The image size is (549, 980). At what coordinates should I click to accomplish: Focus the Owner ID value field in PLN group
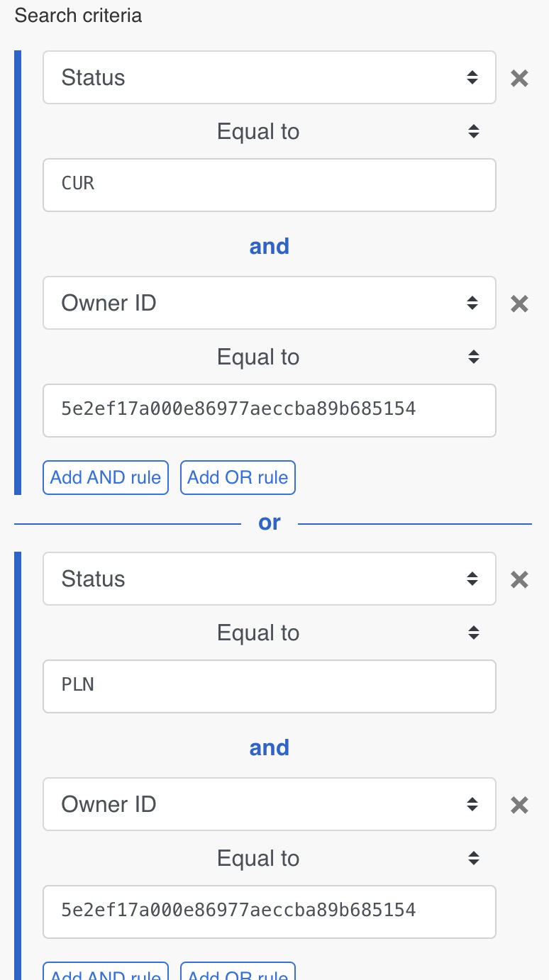(269, 911)
